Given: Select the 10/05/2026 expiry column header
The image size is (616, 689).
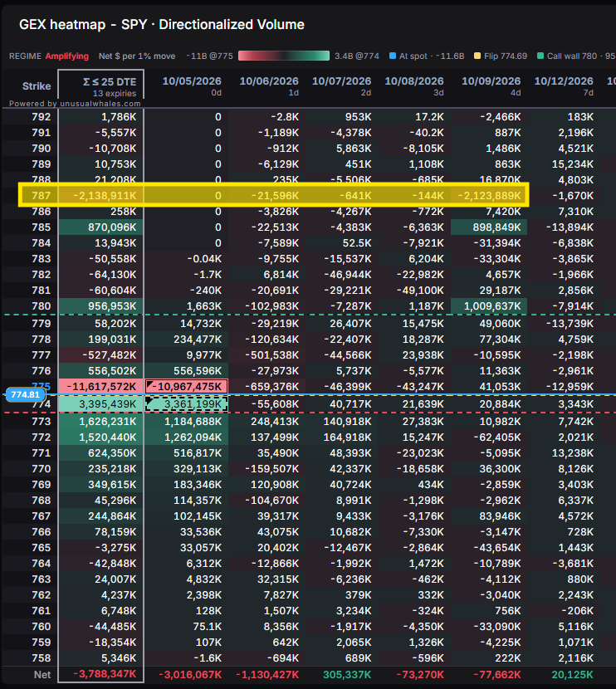Looking at the screenshot, I should coord(192,86).
